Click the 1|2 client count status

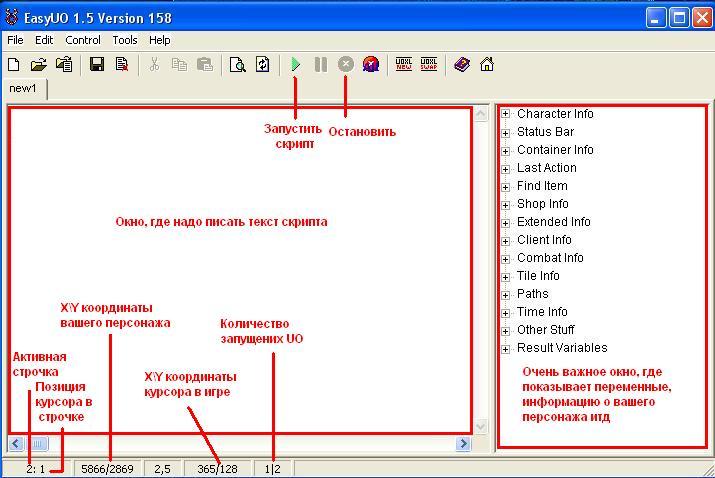click(272, 469)
